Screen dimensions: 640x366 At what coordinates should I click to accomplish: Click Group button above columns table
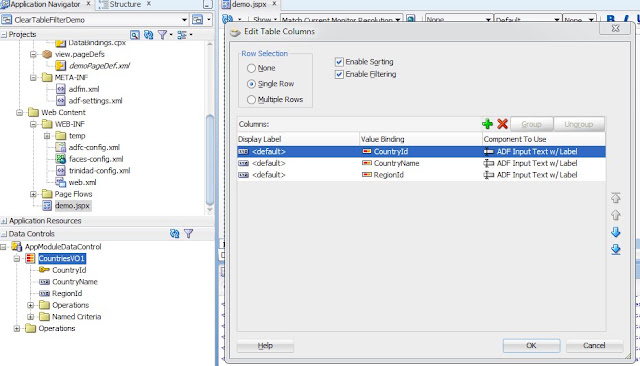pos(531,124)
